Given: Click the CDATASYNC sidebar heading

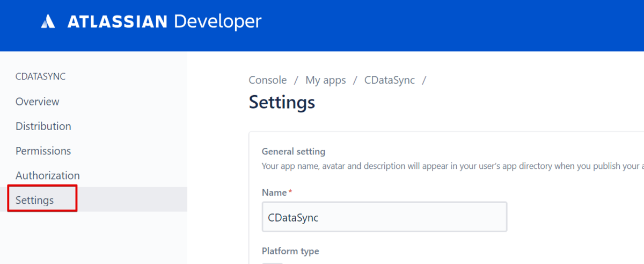Looking at the screenshot, I should [41, 76].
